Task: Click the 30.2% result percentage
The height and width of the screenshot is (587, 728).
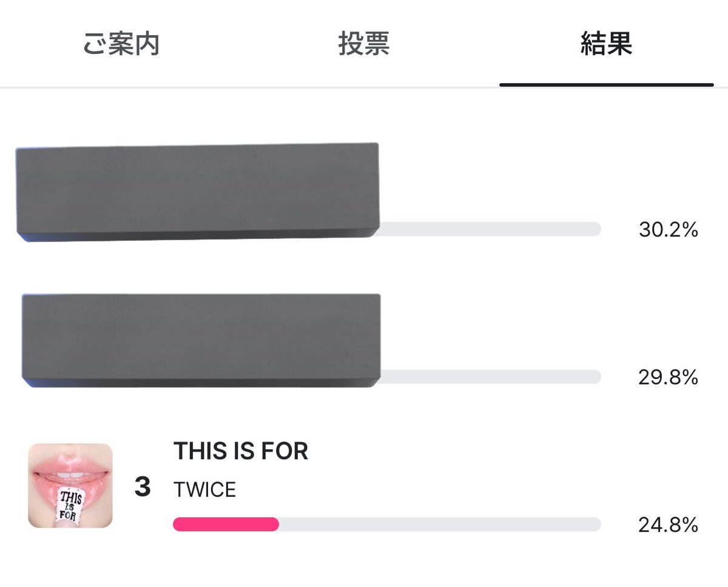Action: point(668,230)
